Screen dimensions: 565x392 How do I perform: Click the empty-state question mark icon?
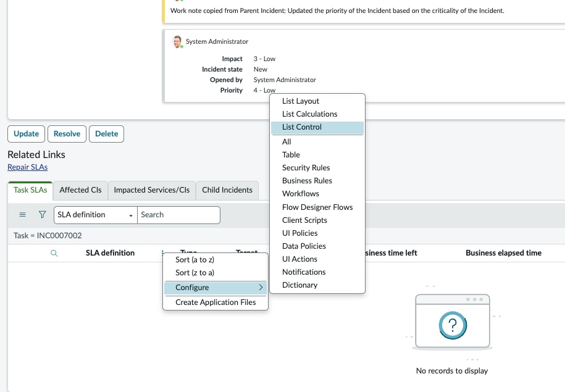point(452,323)
